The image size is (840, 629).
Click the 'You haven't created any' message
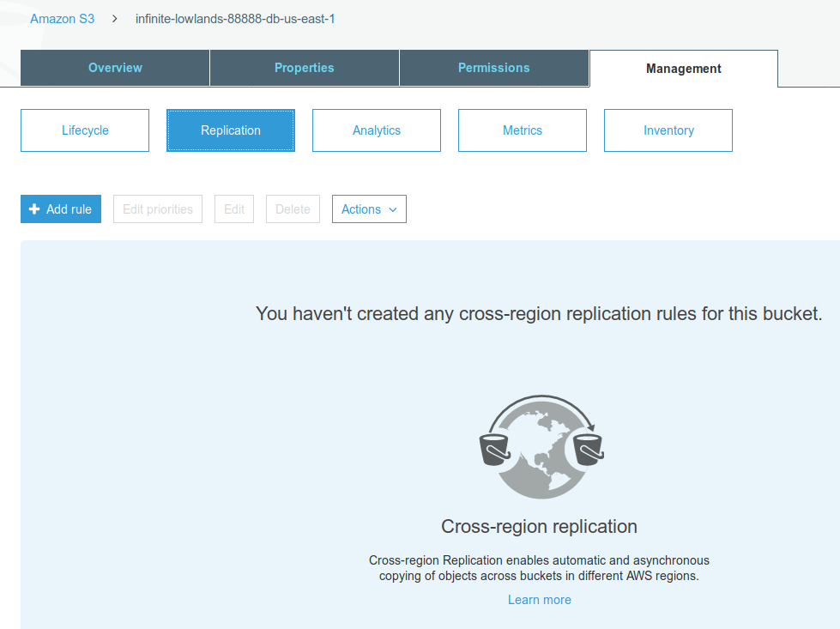[x=539, y=313]
